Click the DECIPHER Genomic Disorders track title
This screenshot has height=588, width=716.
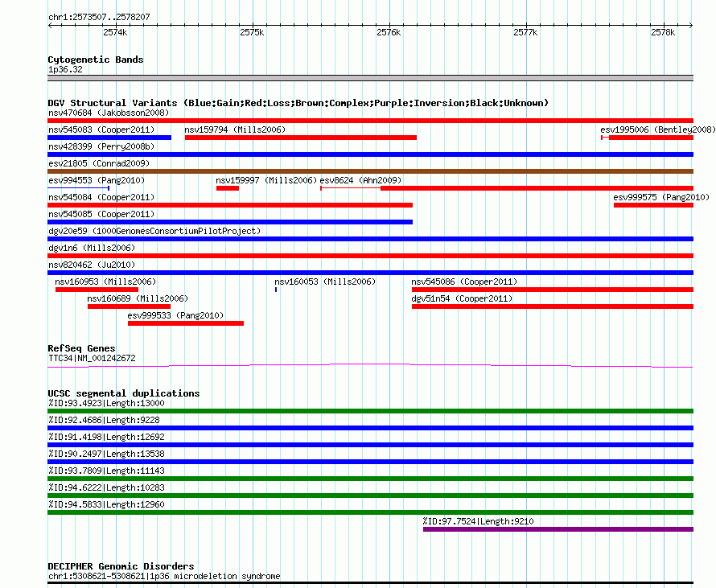[121, 566]
